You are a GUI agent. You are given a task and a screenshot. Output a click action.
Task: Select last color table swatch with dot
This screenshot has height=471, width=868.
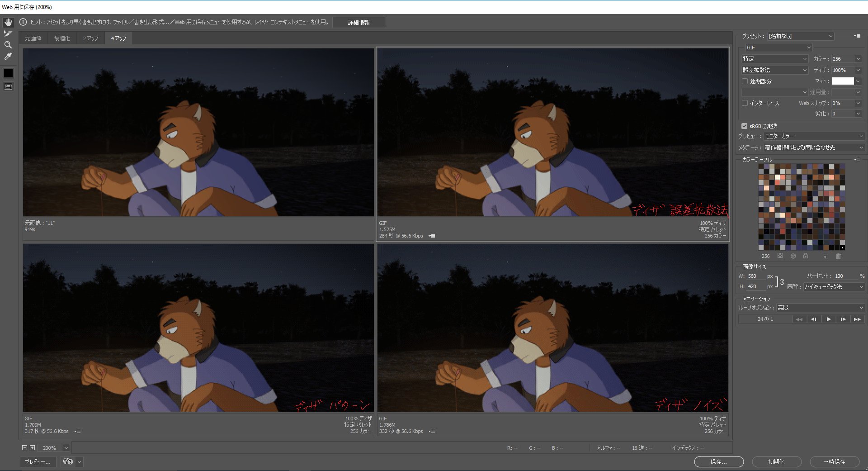pyautogui.click(x=842, y=247)
